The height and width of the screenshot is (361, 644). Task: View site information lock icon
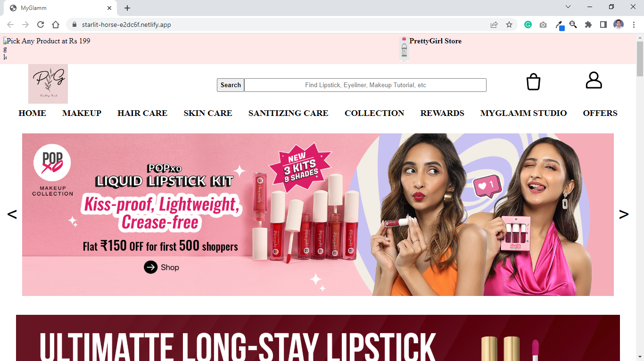[74, 25]
